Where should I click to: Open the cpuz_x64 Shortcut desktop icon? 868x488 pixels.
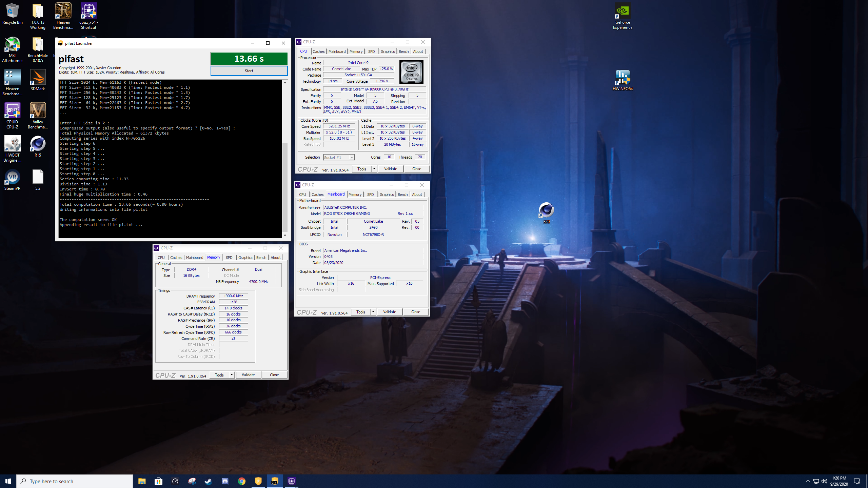[x=88, y=16]
